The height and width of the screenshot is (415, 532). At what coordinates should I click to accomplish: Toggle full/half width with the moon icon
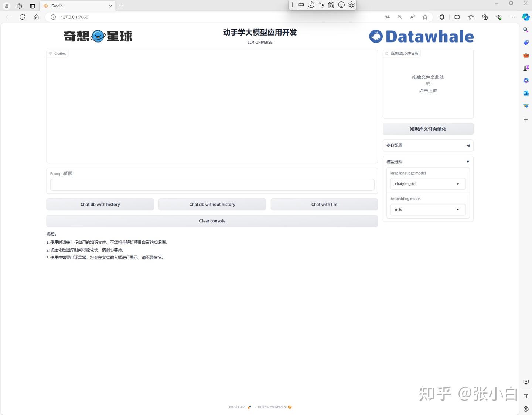(x=311, y=5)
